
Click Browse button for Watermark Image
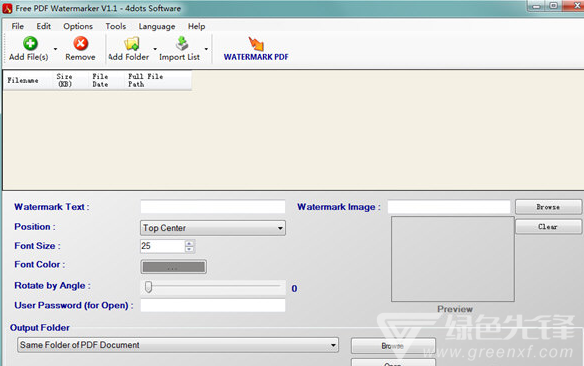click(548, 207)
